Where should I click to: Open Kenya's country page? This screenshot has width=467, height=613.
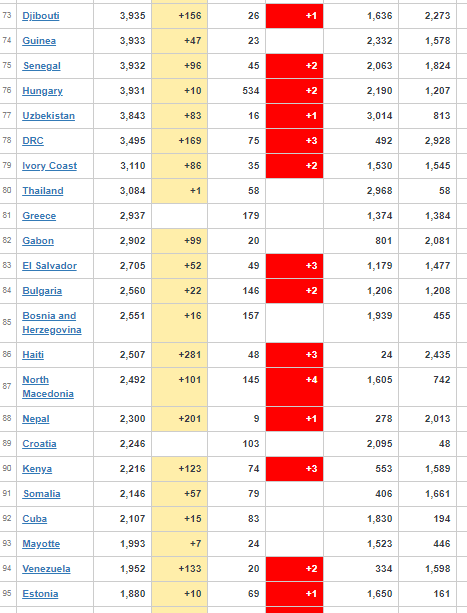pyautogui.click(x=37, y=469)
